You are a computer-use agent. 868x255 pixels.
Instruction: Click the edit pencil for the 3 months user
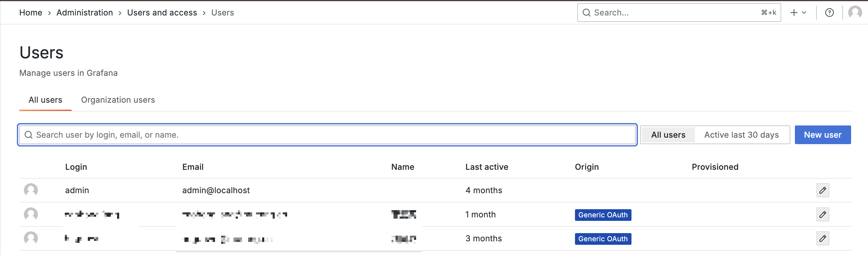(822, 238)
